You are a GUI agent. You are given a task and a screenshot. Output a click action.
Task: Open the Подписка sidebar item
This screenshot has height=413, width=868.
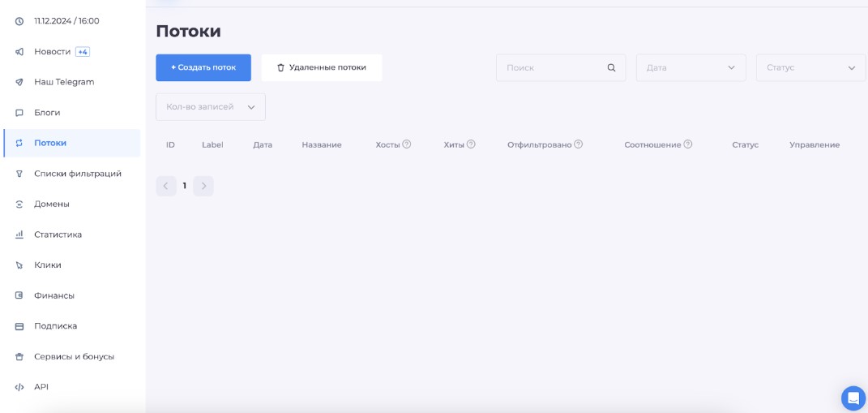pos(55,326)
